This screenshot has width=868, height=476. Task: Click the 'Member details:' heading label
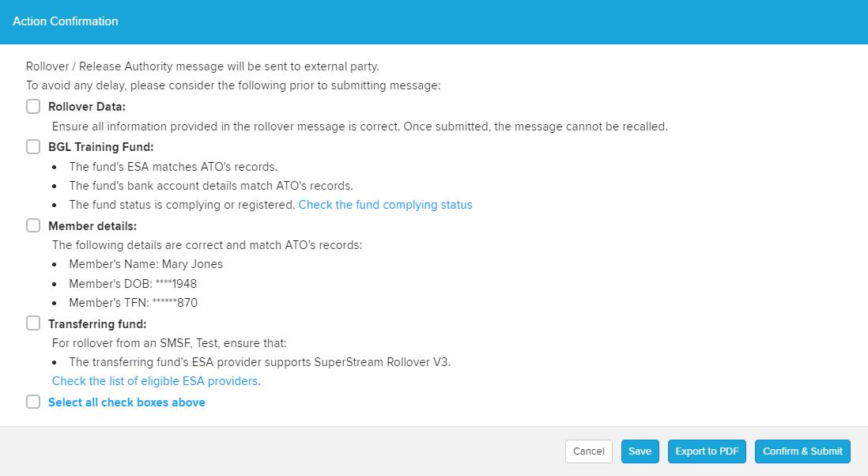[x=92, y=226]
